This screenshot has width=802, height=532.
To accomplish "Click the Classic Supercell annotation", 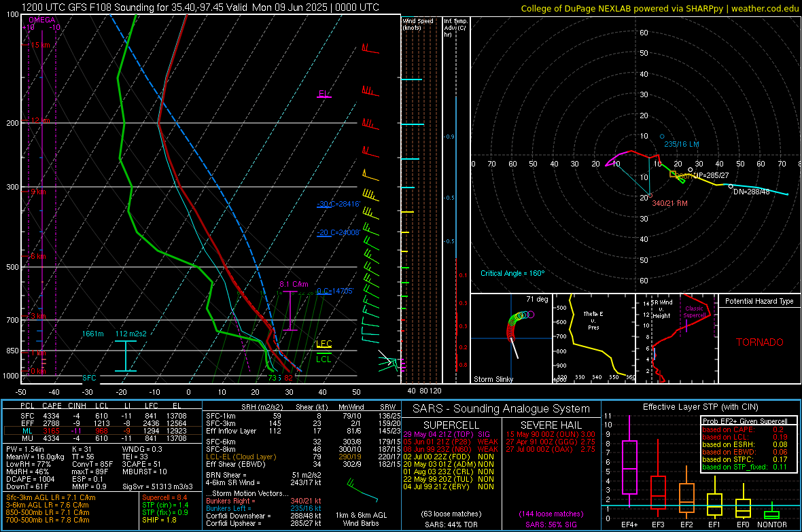I will pyautogui.click(x=695, y=312).
